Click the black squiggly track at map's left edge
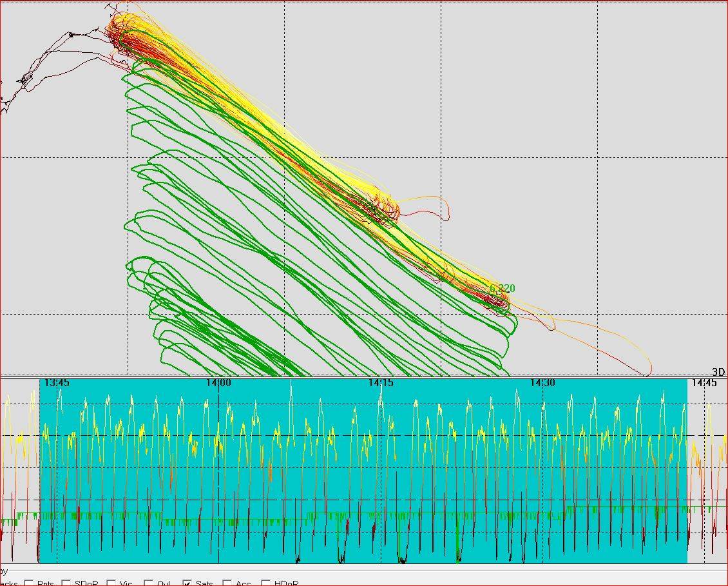The image size is (728, 586). tap(26, 80)
